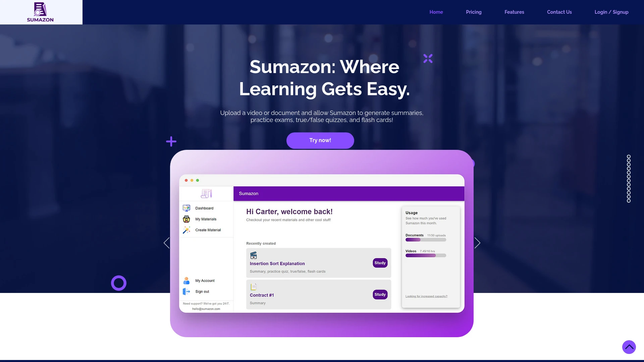Navigate to Pricing menu item
The width and height of the screenshot is (644, 362).
(474, 12)
